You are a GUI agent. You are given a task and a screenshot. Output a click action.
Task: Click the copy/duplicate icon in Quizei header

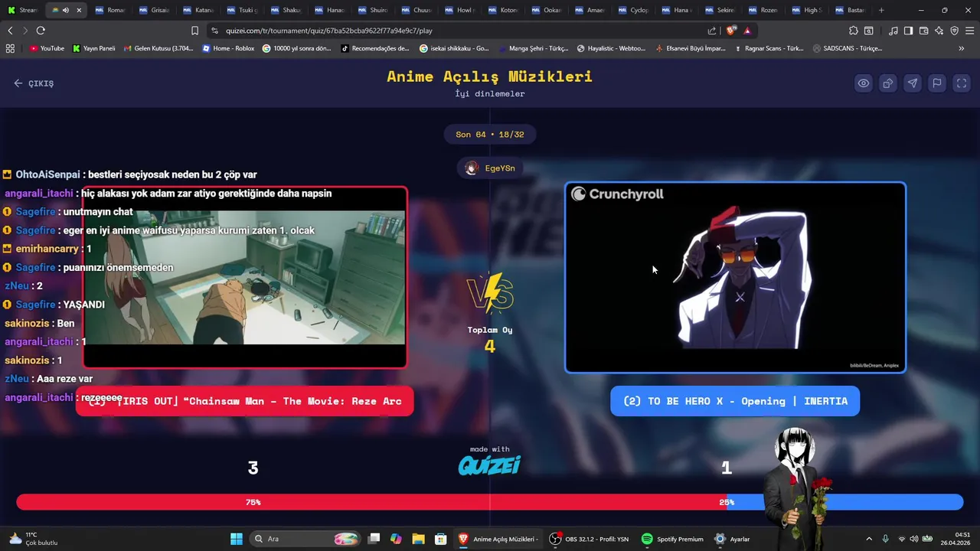887,83
